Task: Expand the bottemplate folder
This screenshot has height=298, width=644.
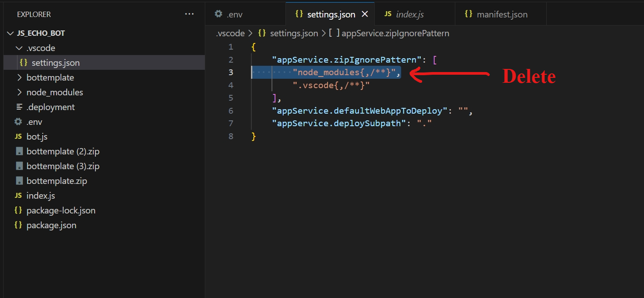Action: click(x=19, y=77)
